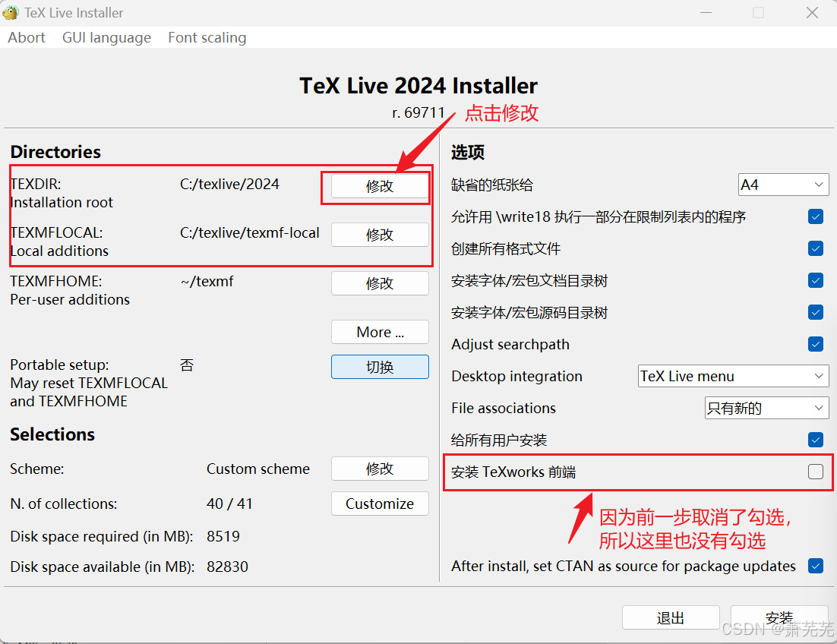837x644 pixels.
Task: Click the 40 / 41 collections value
Action: [x=229, y=504]
